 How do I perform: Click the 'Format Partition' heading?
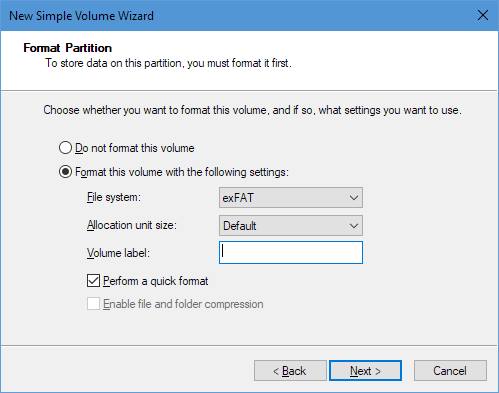coord(68,48)
